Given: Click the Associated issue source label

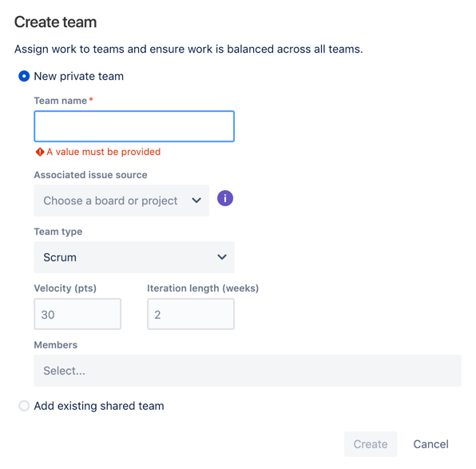Looking at the screenshot, I should coord(90,175).
